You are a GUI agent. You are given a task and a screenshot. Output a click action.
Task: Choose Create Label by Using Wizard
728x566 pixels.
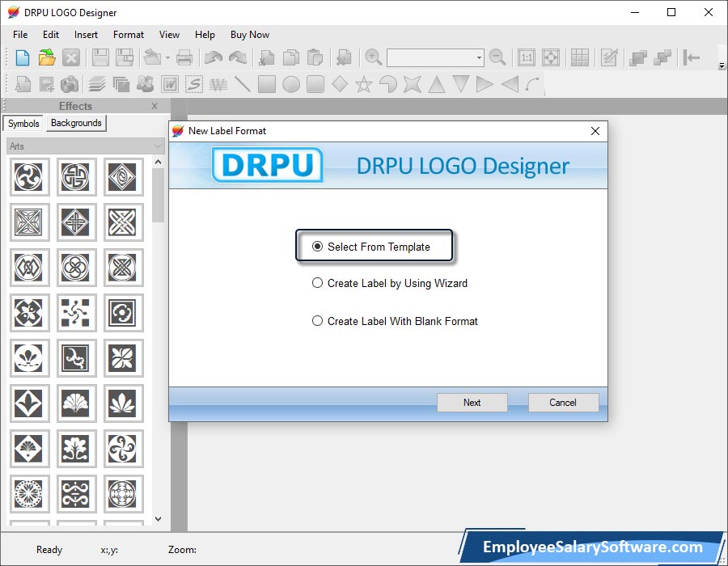(x=318, y=284)
